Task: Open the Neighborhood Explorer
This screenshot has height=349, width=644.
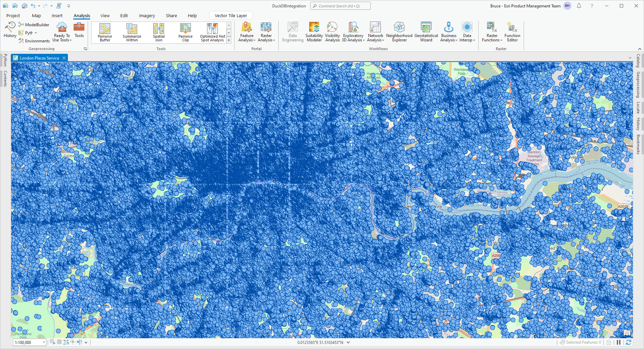Action: [x=399, y=32]
